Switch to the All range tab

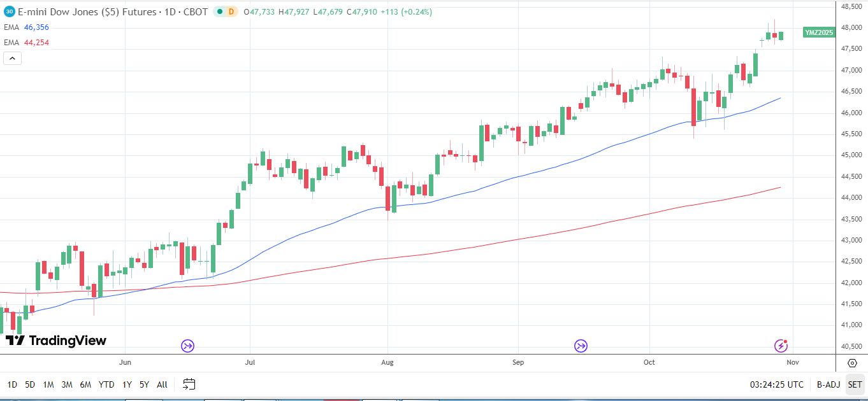pos(161,384)
